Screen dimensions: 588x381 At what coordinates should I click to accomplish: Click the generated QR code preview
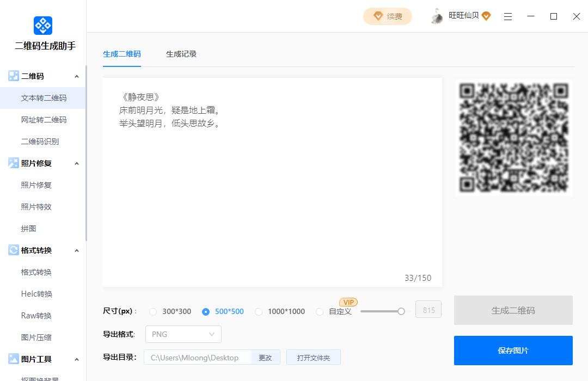pyautogui.click(x=513, y=137)
